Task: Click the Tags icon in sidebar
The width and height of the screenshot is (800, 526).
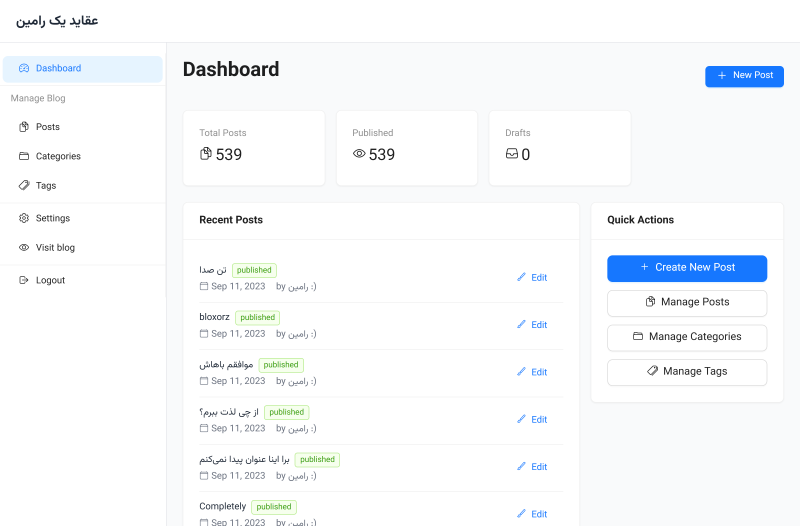Action: point(24,186)
